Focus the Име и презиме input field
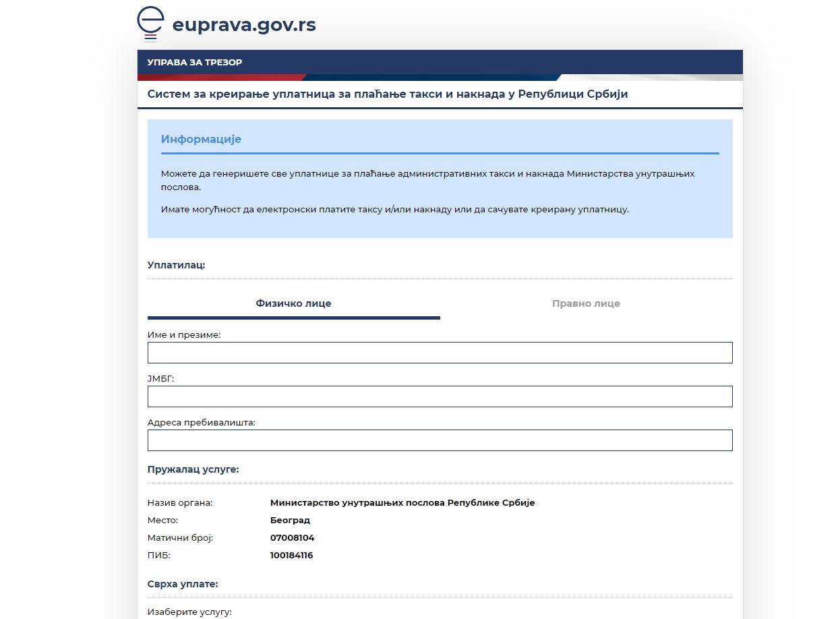This screenshot has width=840, height=619. click(440, 353)
